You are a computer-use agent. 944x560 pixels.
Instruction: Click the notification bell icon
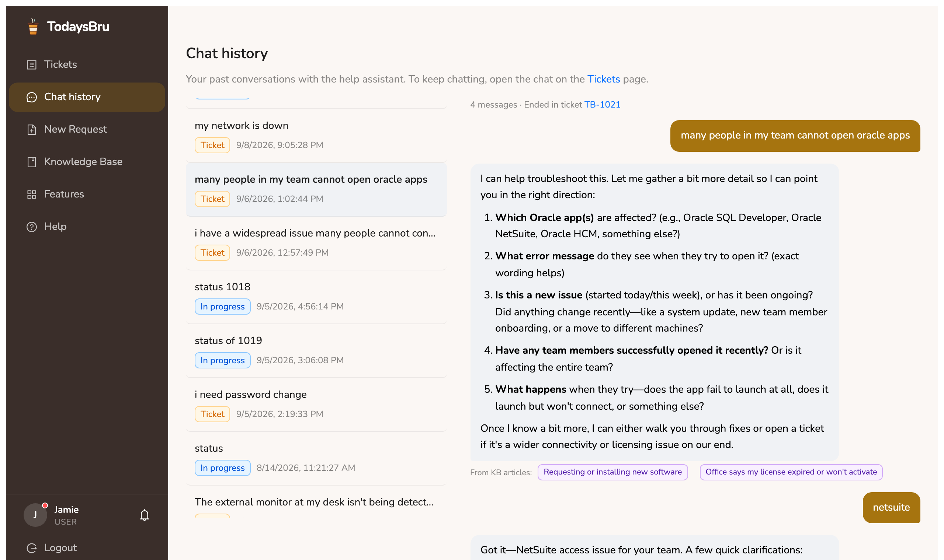(145, 515)
